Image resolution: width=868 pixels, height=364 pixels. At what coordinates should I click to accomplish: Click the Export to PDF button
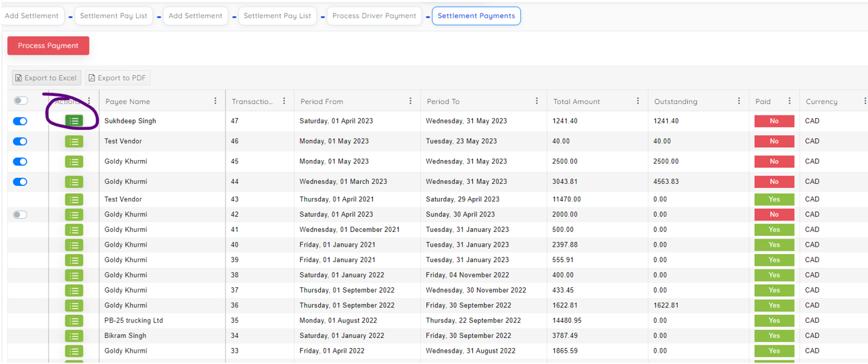[x=117, y=78]
